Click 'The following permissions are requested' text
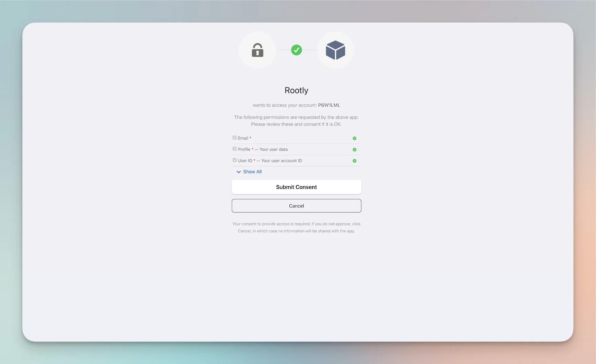Viewport: 596px width, 364px height. (296, 121)
